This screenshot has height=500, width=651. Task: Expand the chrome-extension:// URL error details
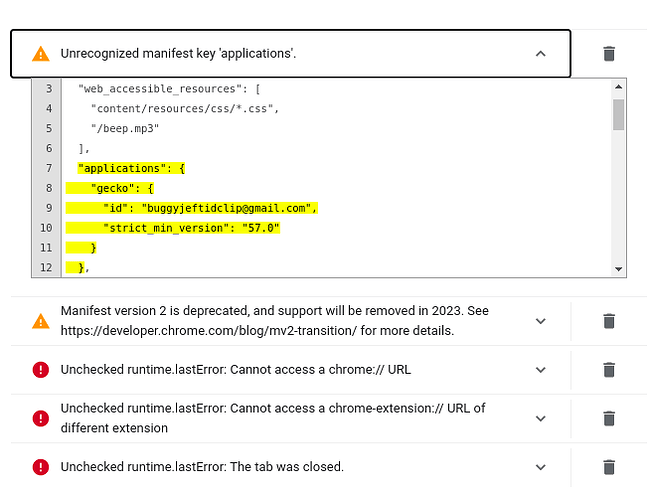[x=541, y=418]
